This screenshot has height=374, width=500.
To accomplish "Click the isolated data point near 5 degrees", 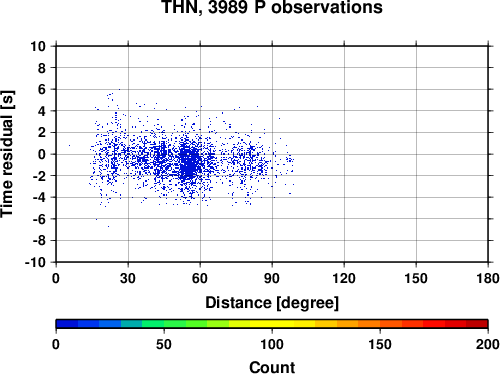I will pyautogui.click(x=69, y=145).
